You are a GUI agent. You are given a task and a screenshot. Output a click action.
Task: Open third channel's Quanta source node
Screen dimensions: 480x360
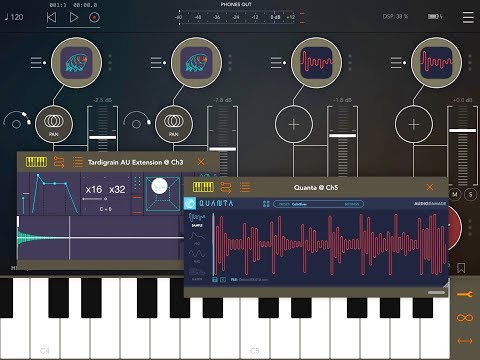316,63
